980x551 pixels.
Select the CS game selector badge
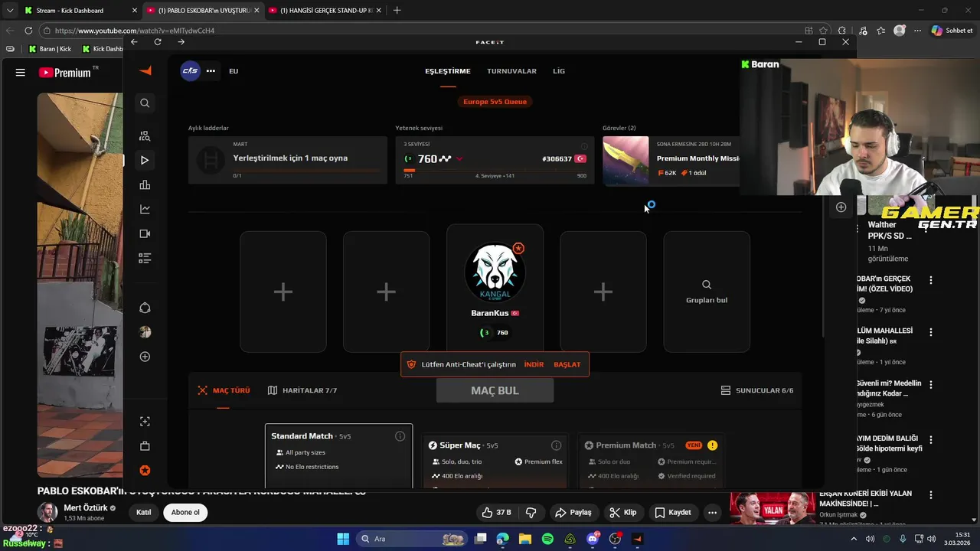[x=190, y=70]
